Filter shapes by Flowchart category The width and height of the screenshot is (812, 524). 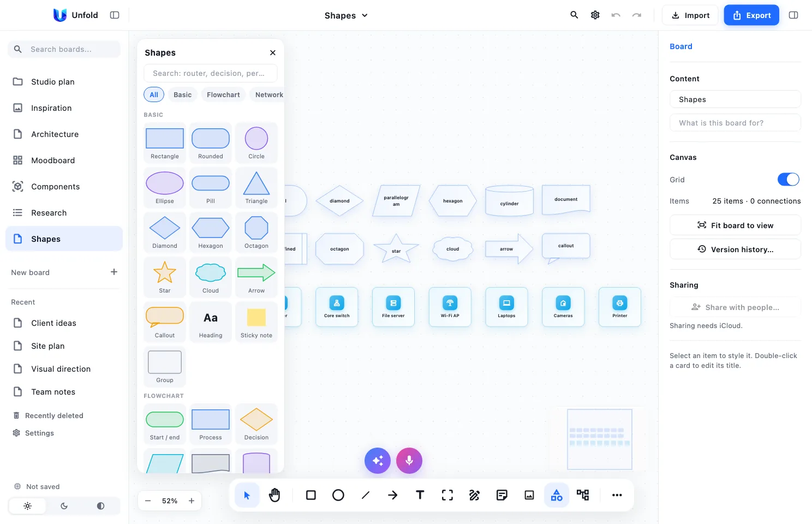point(223,95)
